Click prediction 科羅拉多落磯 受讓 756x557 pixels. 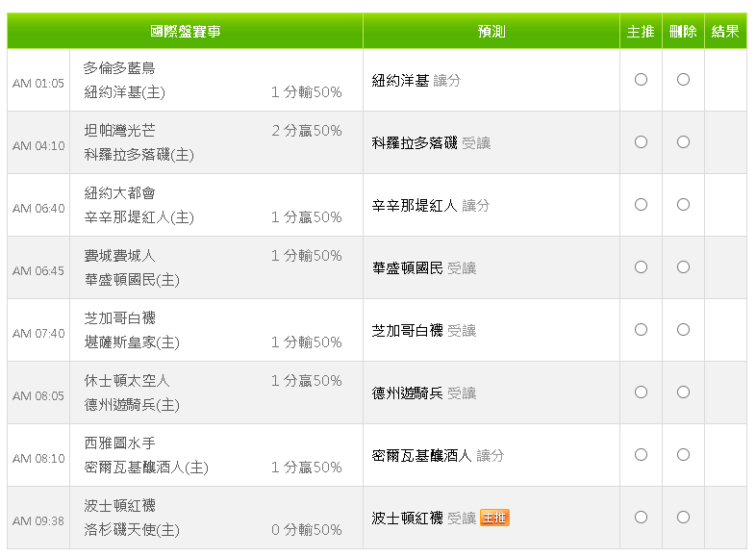tap(431, 143)
